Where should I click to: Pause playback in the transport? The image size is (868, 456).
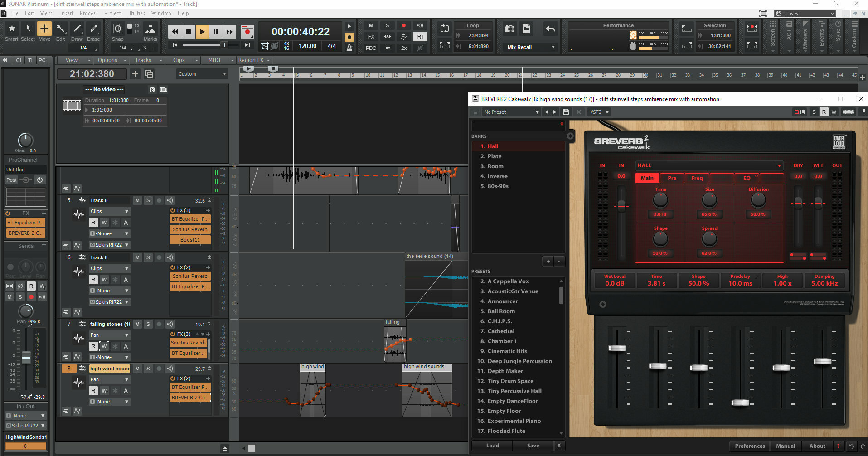click(216, 32)
